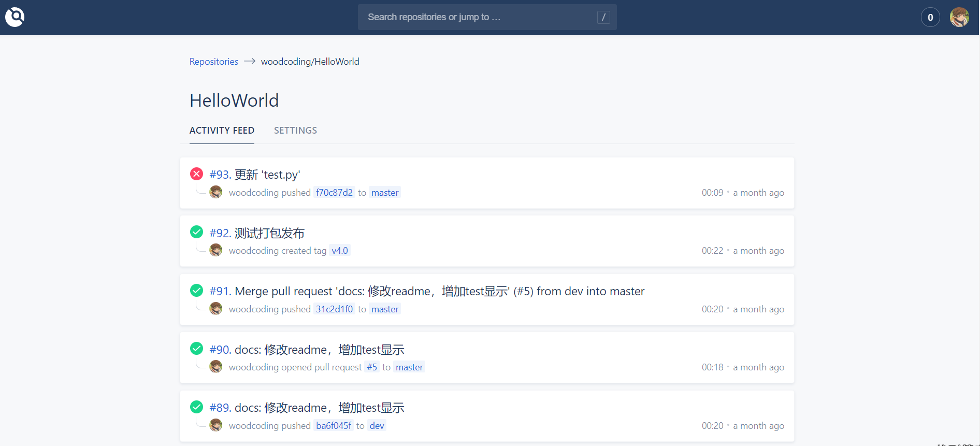Open commit ba6f045f link
This screenshot has height=446, width=980.
[334, 426]
